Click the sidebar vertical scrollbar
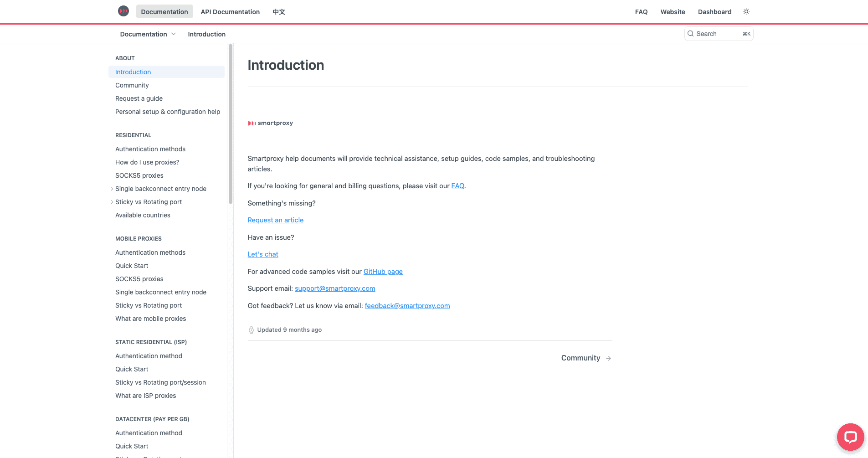Viewport: 868px width, 458px height. 231,124
